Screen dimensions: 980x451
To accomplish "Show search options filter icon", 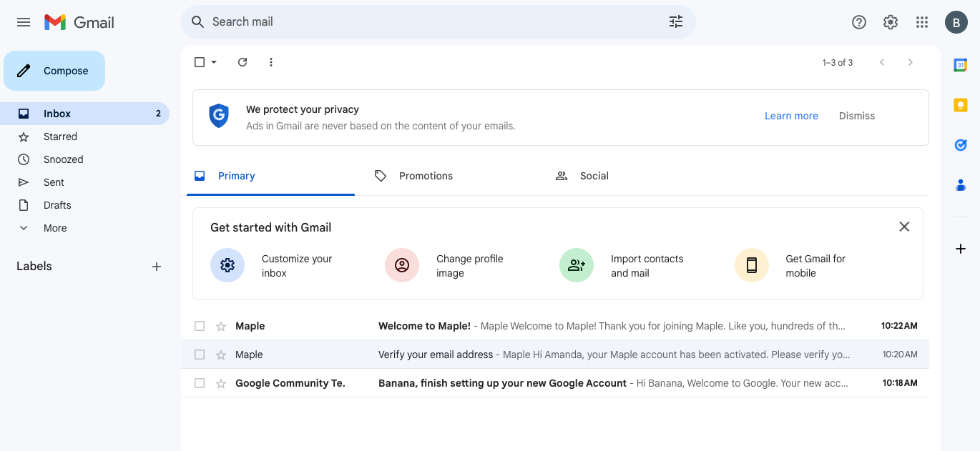I will tap(676, 22).
